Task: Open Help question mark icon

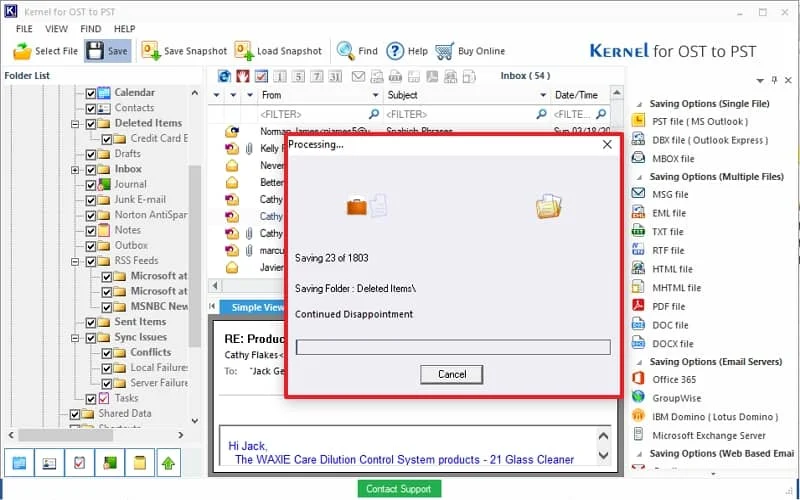Action: (395, 51)
